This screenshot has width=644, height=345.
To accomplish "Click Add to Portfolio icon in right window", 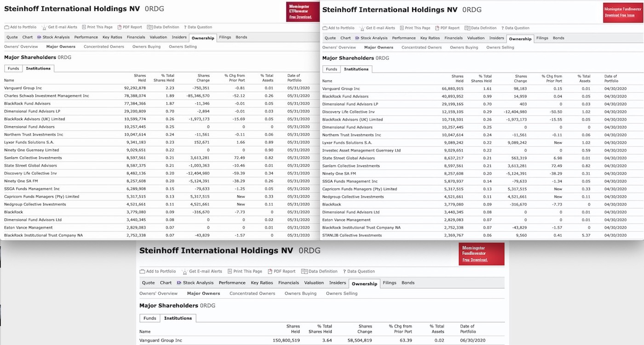I will (325, 28).
